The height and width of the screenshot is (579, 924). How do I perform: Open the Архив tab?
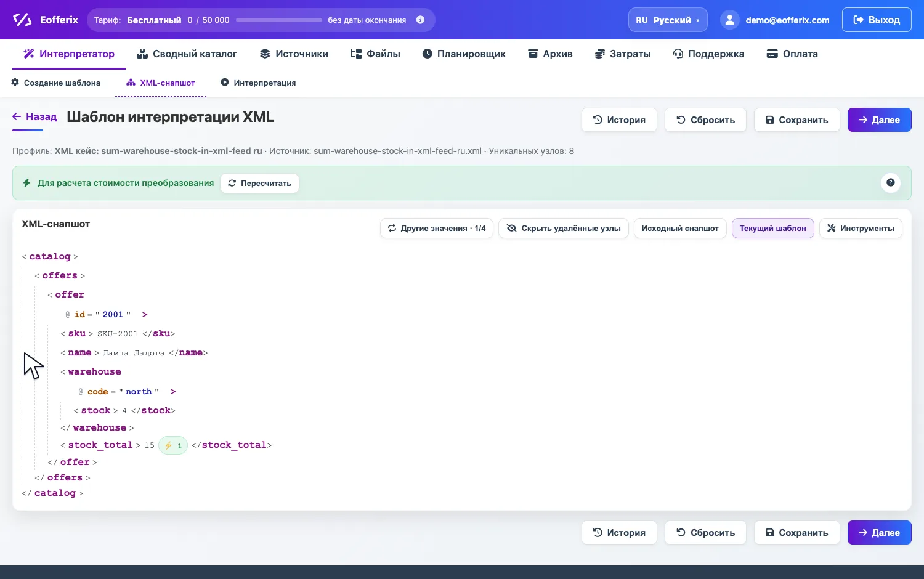click(x=550, y=54)
